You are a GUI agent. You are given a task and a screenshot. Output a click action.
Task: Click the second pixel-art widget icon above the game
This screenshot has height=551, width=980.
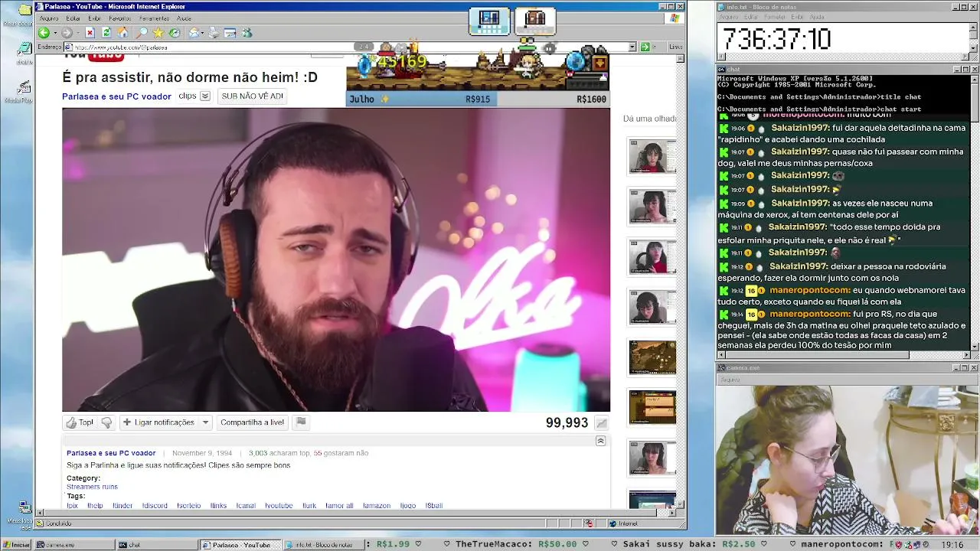click(x=535, y=21)
